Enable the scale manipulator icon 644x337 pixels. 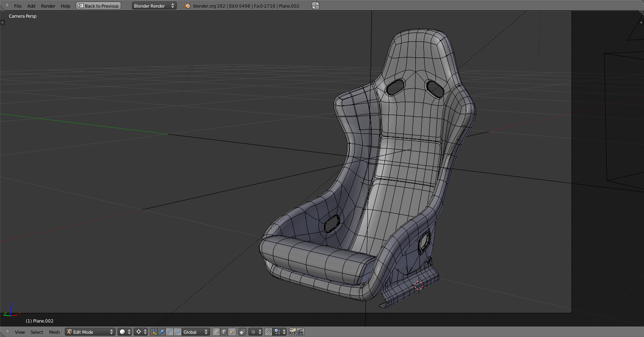tap(178, 332)
